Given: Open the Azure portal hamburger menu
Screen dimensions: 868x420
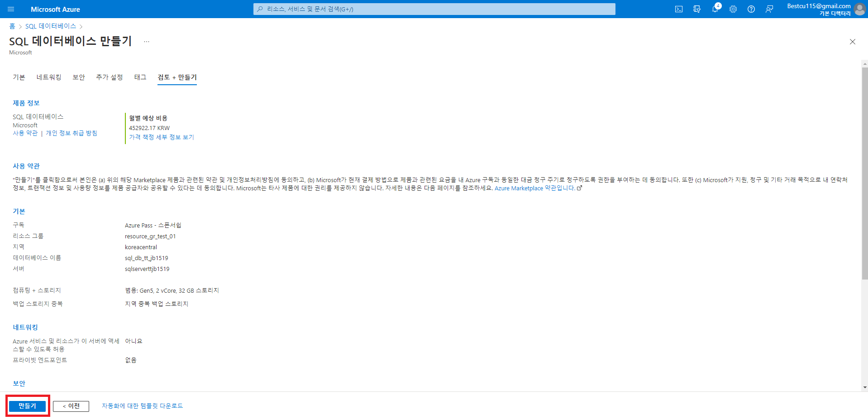Looking at the screenshot, I should pyautogui.click(x=11, y=9).
